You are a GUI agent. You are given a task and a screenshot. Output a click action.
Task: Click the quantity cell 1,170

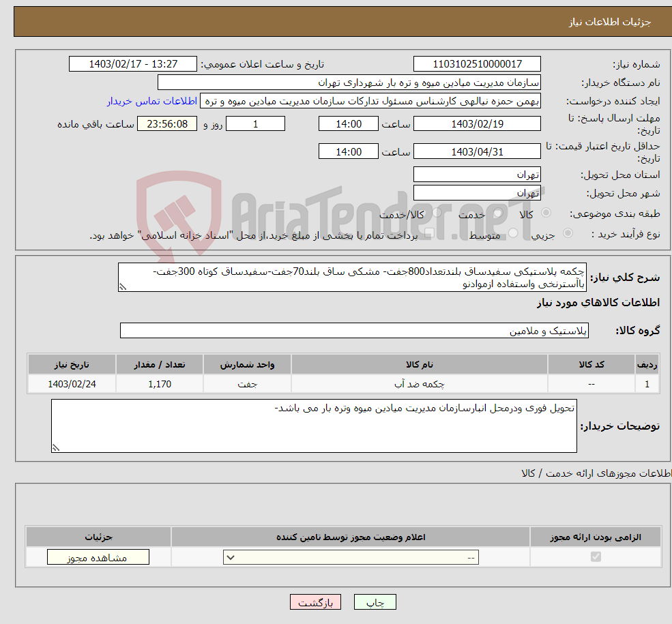[x=160, y=384]
